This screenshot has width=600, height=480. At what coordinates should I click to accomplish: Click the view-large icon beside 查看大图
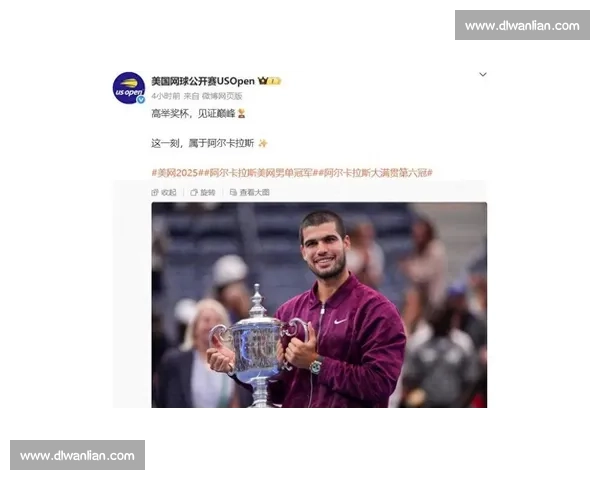tap(233, 192)
